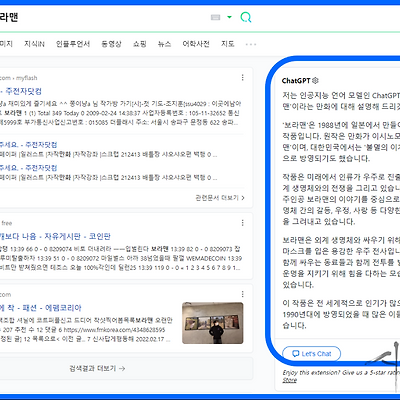Screen dimensions: 400x400
Task: Switch to the 뉴스 tab
Action: coord(164,44)
